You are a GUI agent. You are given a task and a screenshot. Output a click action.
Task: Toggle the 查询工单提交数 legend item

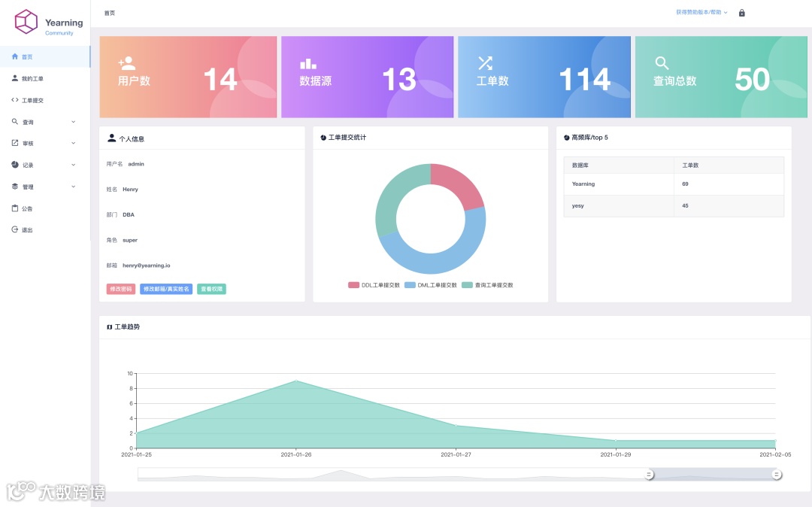487,285
